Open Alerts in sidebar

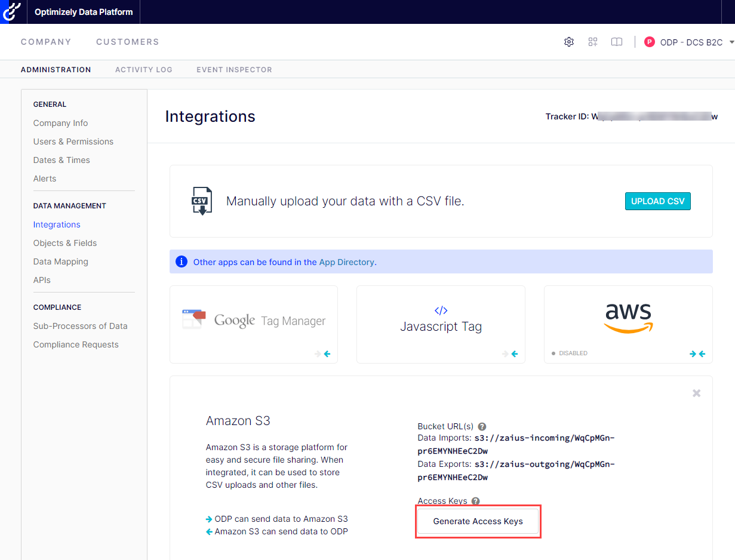(45, 179)
